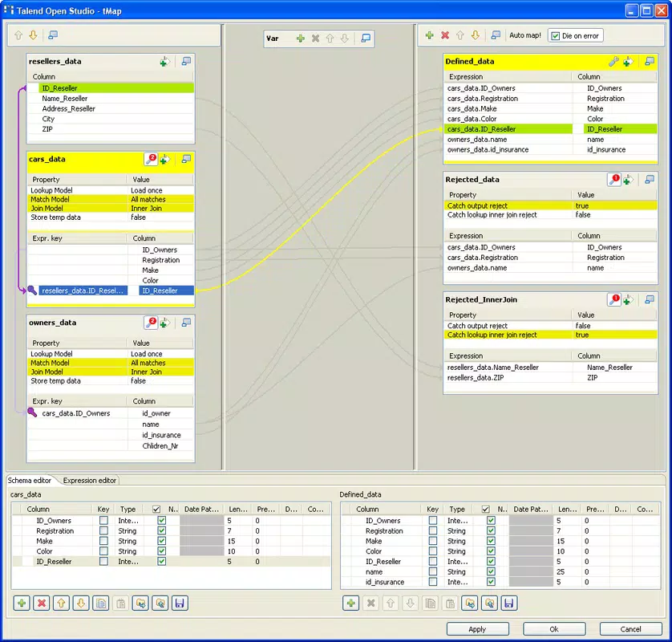
Task: Switch to Schema editor tab
Action: [30, 481]
